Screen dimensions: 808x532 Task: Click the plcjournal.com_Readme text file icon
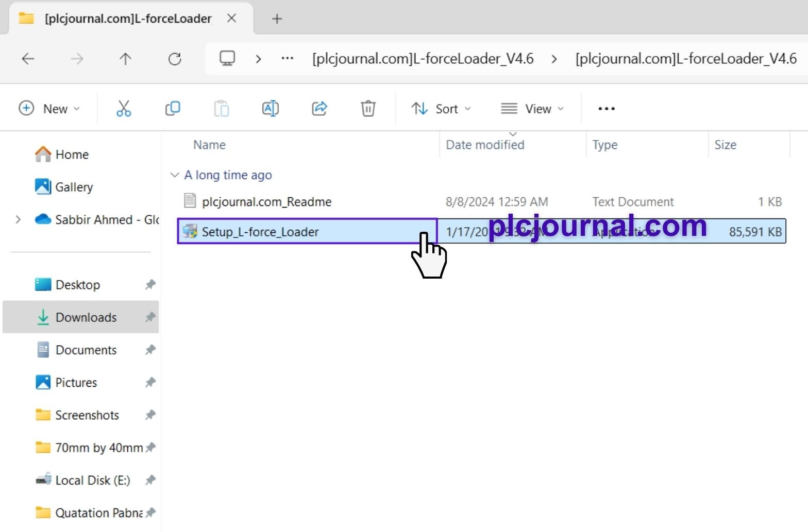click(190, 201)
